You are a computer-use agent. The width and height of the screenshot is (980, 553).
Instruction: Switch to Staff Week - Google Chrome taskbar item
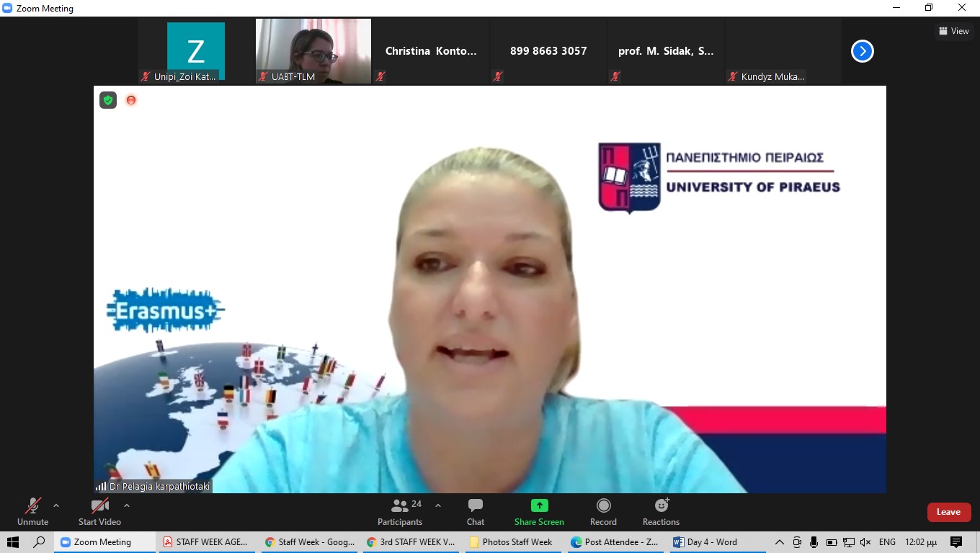coord(309,542)
